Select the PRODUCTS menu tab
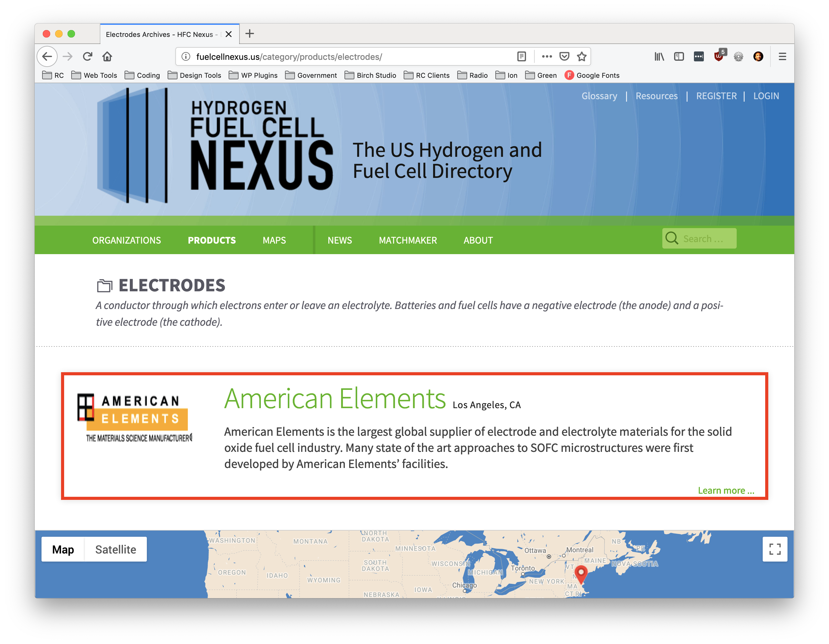 (211, 240)
